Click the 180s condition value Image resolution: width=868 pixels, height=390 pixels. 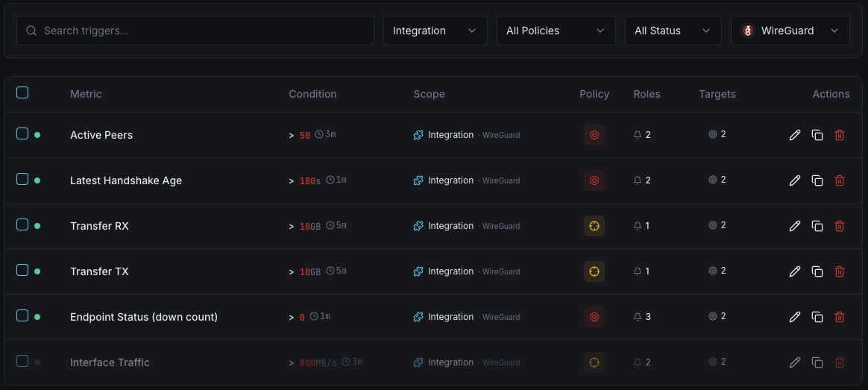(310, 181)
